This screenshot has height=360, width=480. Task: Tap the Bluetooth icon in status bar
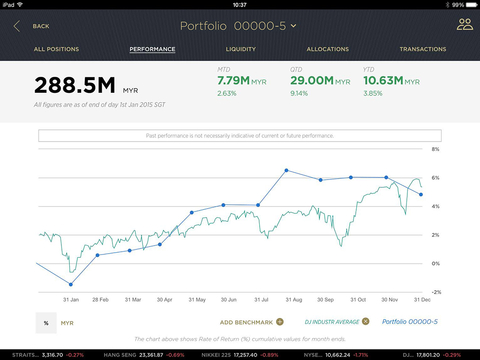coord(448,5)
